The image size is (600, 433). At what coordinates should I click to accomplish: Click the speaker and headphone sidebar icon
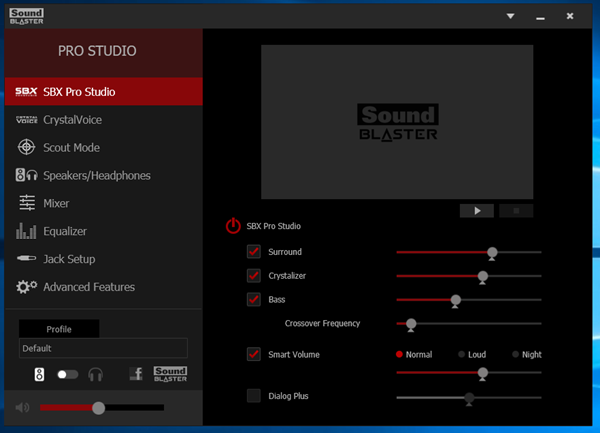(x=26, y=175)
